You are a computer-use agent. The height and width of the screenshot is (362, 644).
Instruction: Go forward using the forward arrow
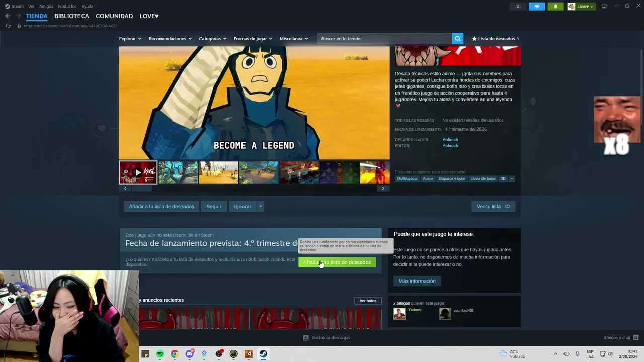click(18, 16)
